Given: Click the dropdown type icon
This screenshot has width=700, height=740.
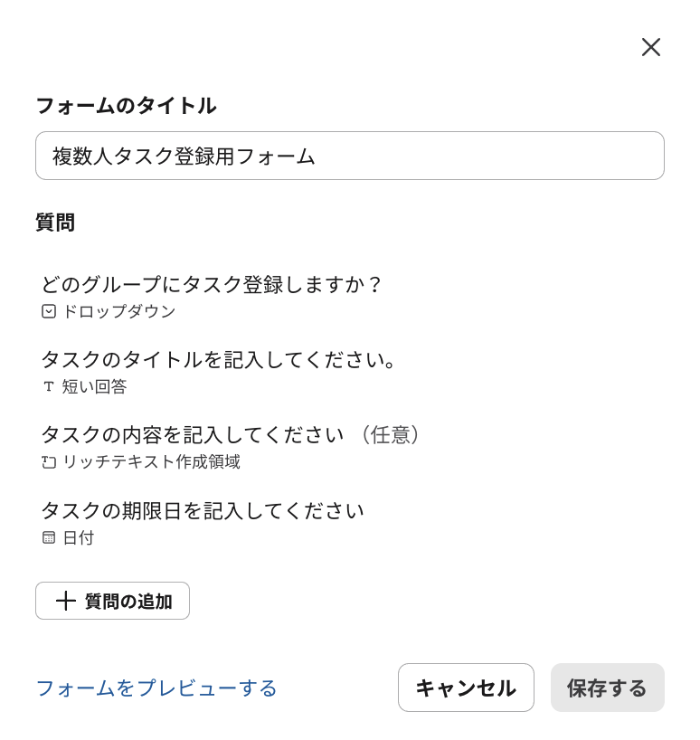Looking at the screenshot, I should click(49, 311).
